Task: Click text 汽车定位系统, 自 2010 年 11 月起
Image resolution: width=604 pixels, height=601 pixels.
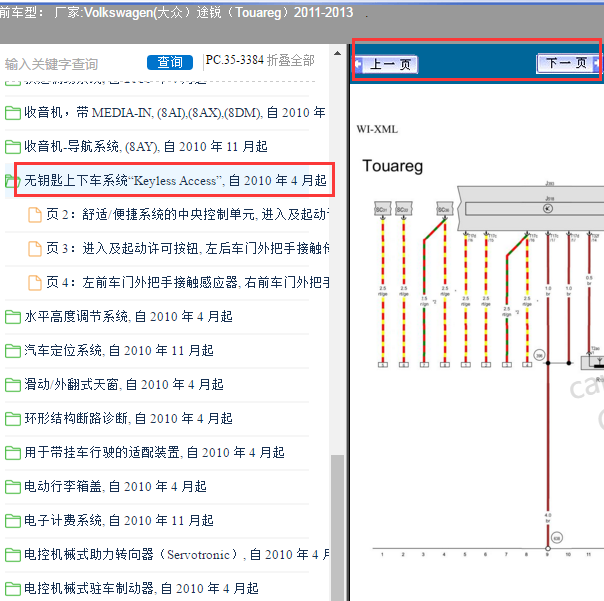Action: (119, 351)
